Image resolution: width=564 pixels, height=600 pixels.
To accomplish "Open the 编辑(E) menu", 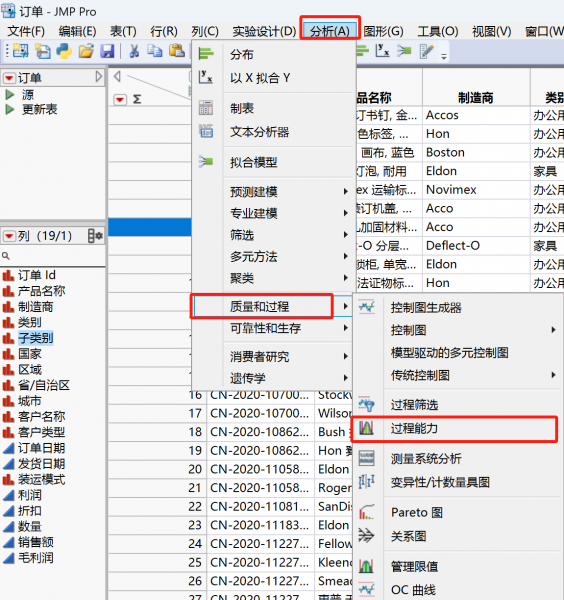I will click(78, 31).
